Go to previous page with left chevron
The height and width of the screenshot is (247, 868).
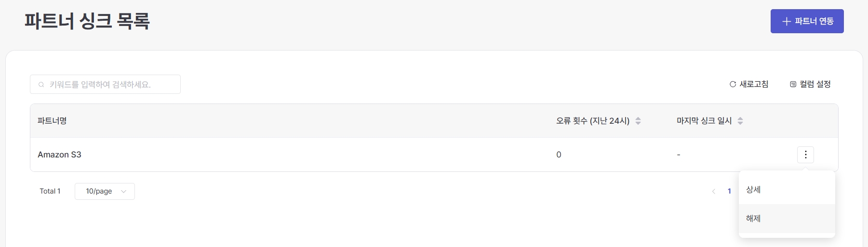click(714, 191)
